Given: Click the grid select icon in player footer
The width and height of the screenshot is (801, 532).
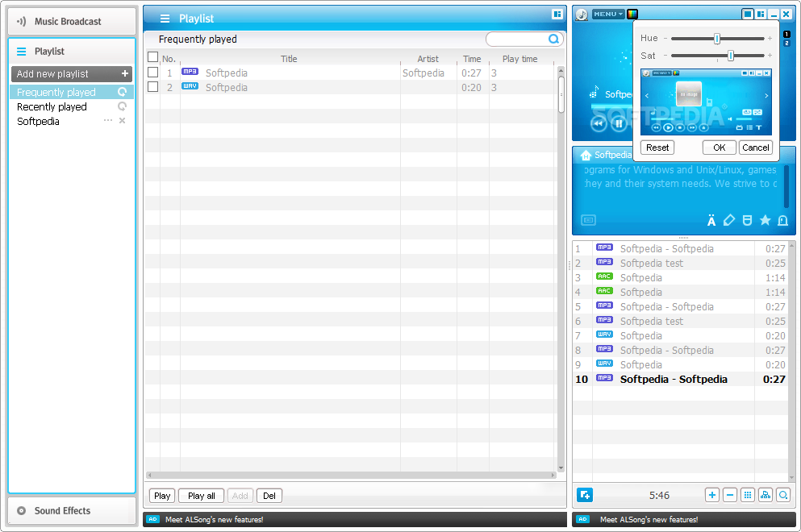Looking at the screenshot, I should click(x=748, y=495).
